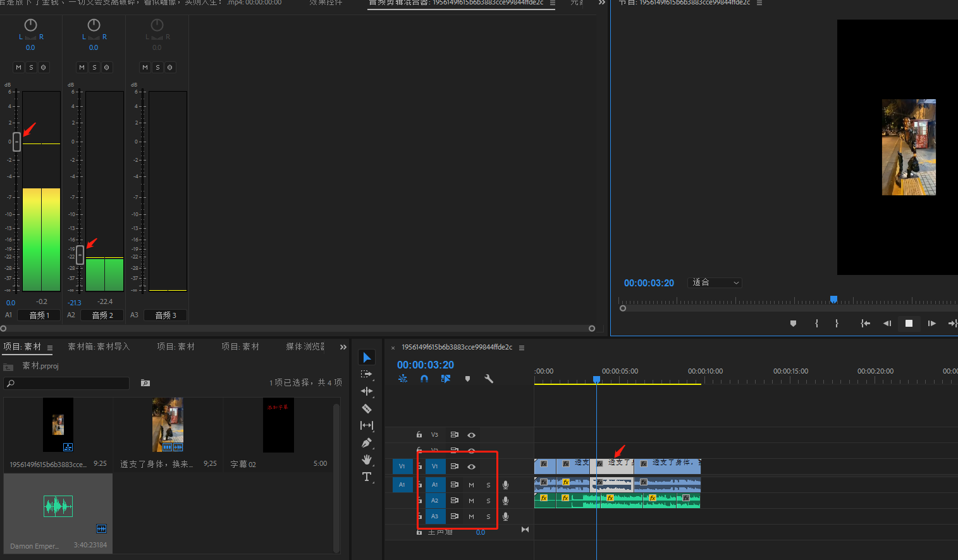Image resolution: width=958 pixels, height=560 pixels.
Task: Click the audio track A2 volume fader
Action: (x=80, y=255)
